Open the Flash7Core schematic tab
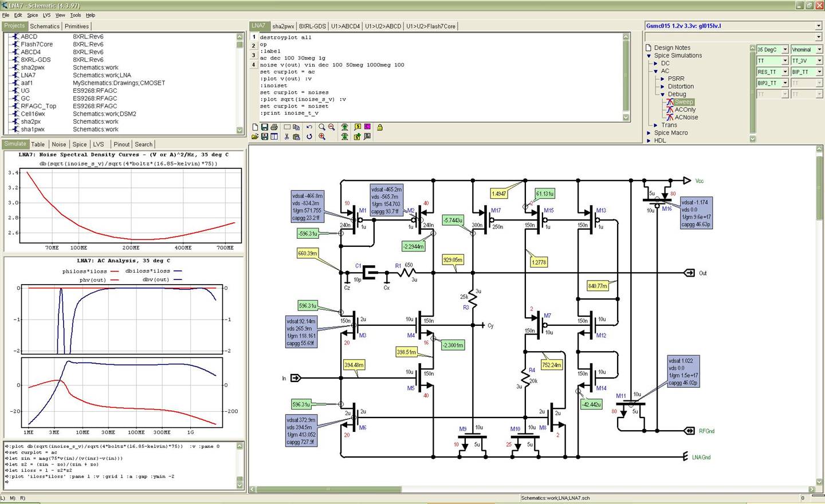This screenshot has width=825, height=504. tap(431, 26)
